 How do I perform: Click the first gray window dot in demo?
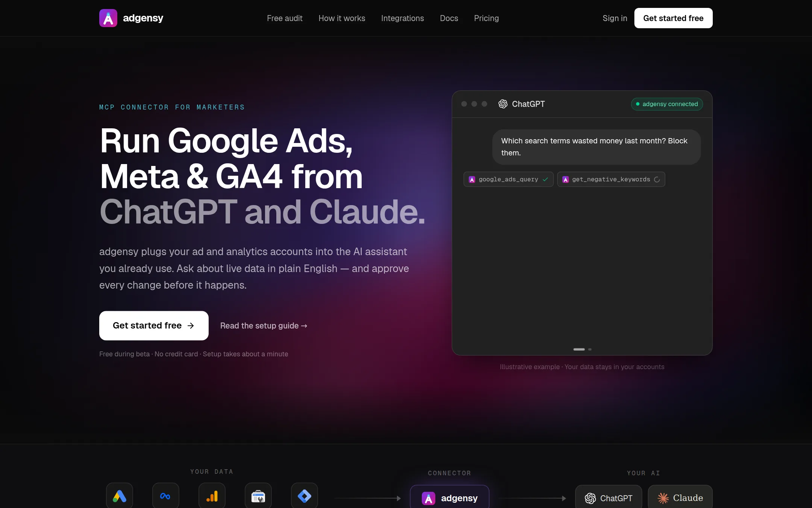tap(464, 104)
